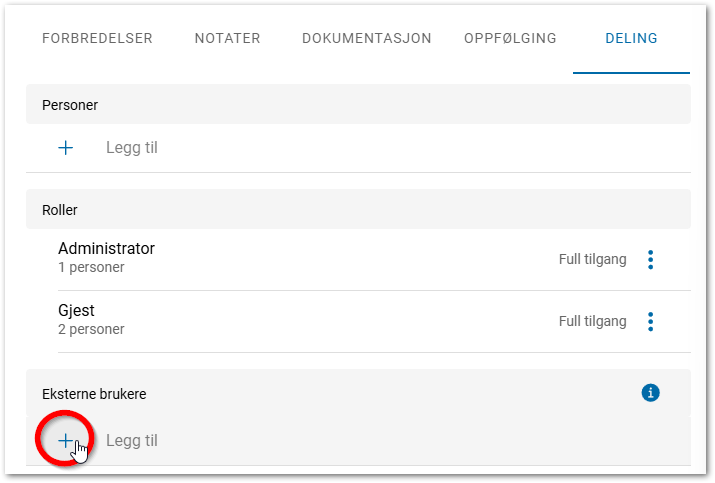Click Legg til text under Personer
Viewport: 715px width, 483px height.
click(x=132, y=148)
